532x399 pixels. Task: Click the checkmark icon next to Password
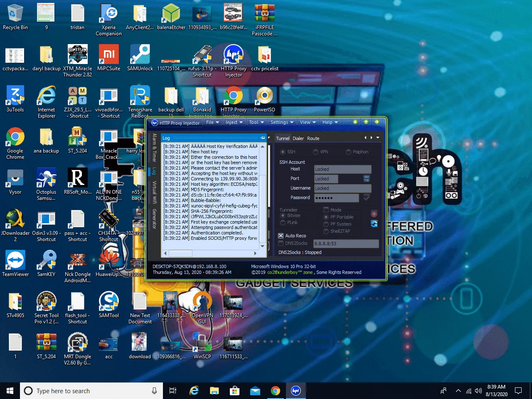click(367, 198)
